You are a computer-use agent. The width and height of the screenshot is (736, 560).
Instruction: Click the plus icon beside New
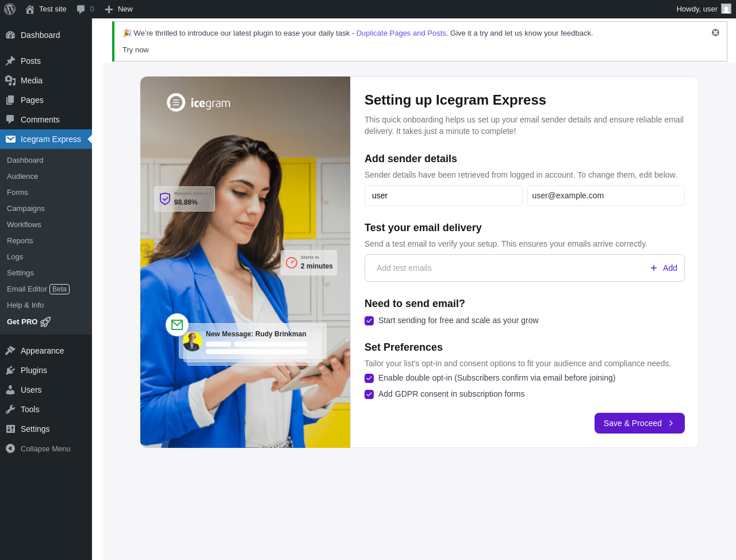point(109,9)
